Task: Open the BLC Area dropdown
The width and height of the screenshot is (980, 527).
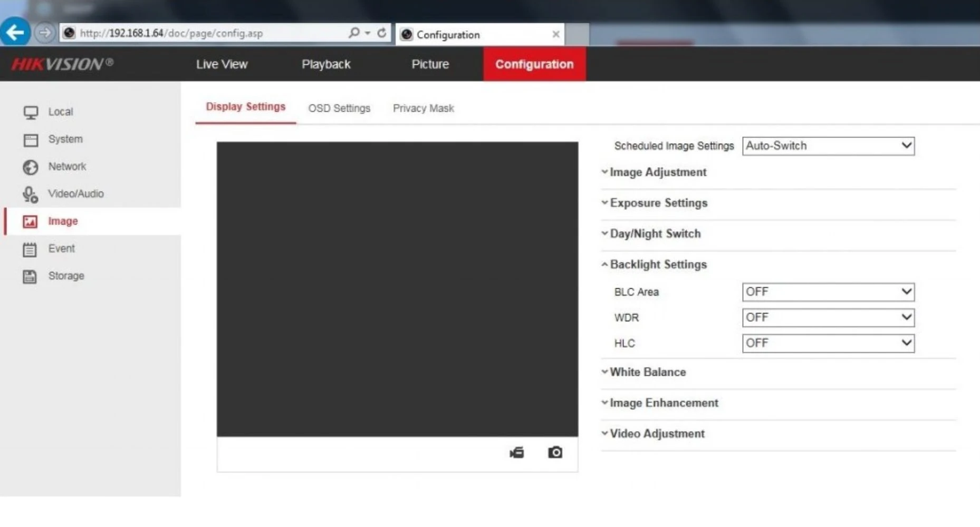Action: point(828,292)
